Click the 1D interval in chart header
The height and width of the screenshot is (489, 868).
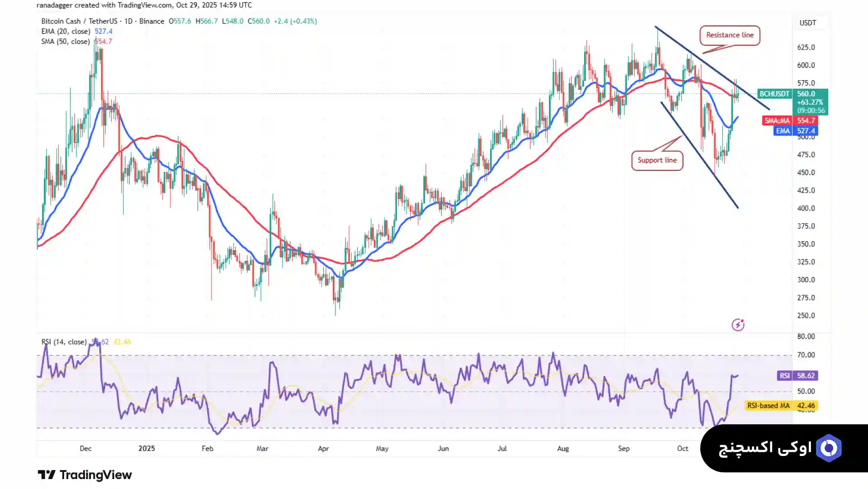click(x=128, y=21)
